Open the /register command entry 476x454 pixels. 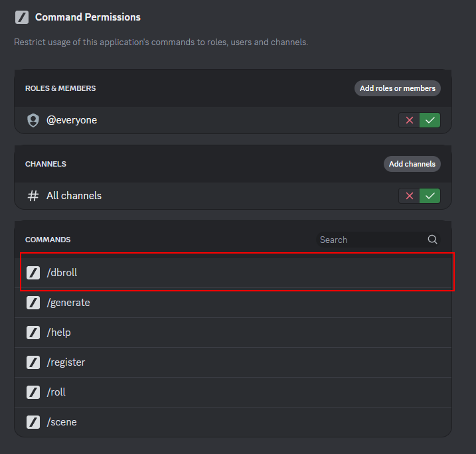pyautogui.click(x=232, y=362)
